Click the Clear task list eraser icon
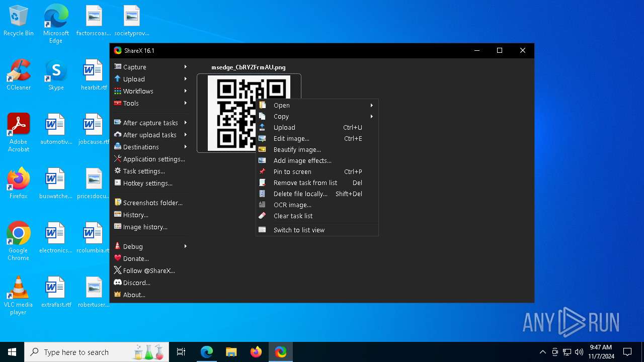Image resolution: width=644 pixels, height=362 pixels. (x=262, y=216)
